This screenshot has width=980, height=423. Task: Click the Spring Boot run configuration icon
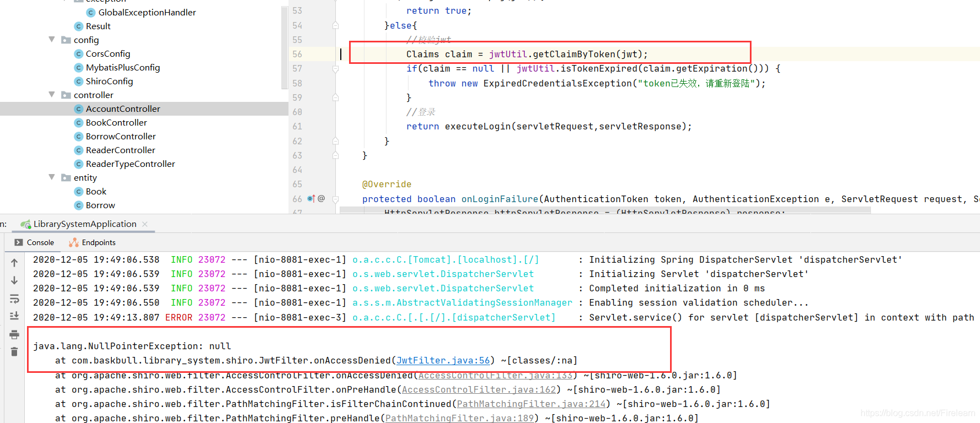click(x=25, y=224)
